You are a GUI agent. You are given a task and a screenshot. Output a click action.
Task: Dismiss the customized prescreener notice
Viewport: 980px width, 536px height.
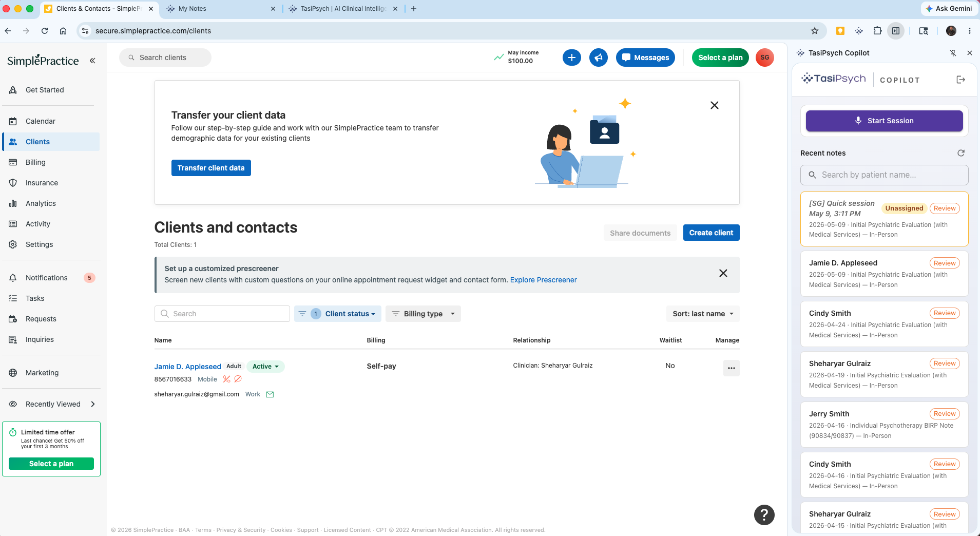723,273
